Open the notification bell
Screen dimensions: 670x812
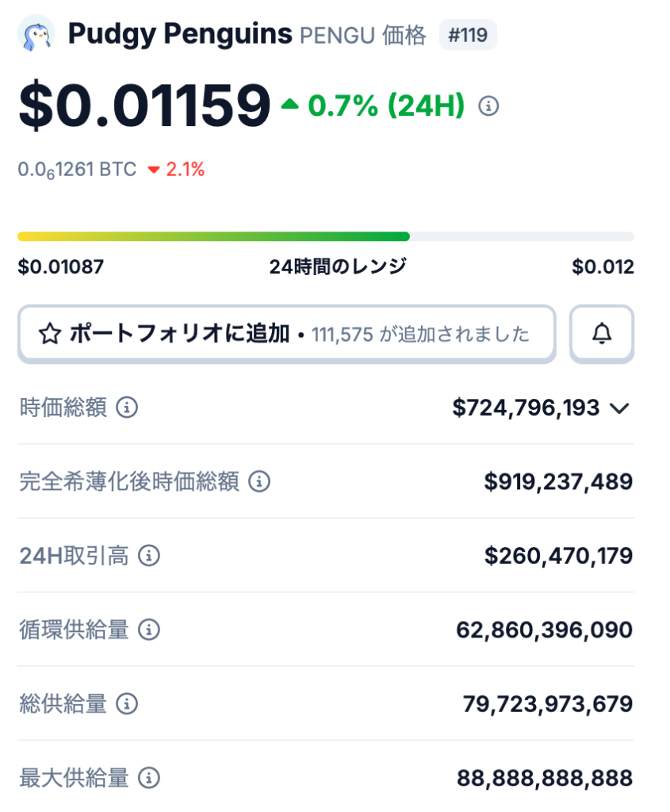click(x=601, y=334)
